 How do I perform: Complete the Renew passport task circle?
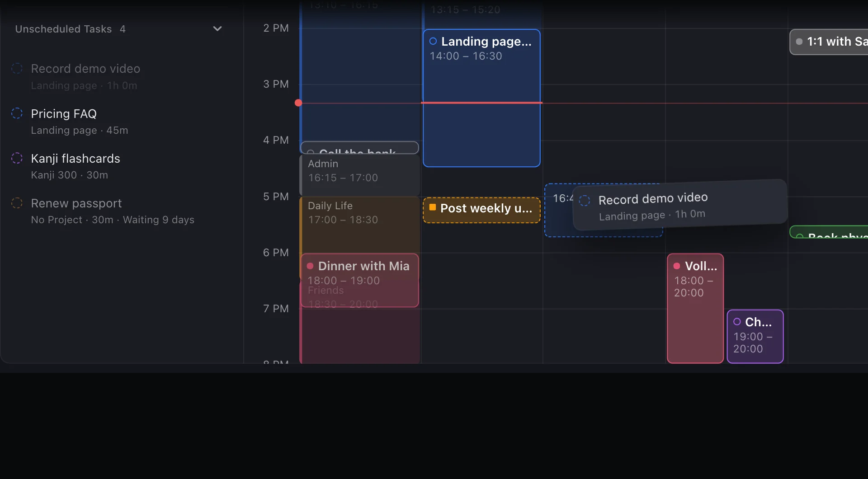pos(17,203)
